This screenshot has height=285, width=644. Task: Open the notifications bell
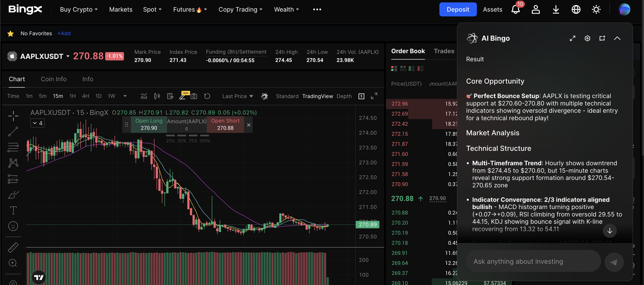(515, 10)
